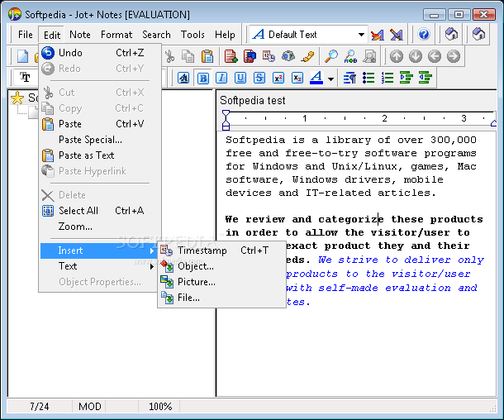Expand the Text submenu
Viewport: 504px width, 420px height.
(100, 266)
